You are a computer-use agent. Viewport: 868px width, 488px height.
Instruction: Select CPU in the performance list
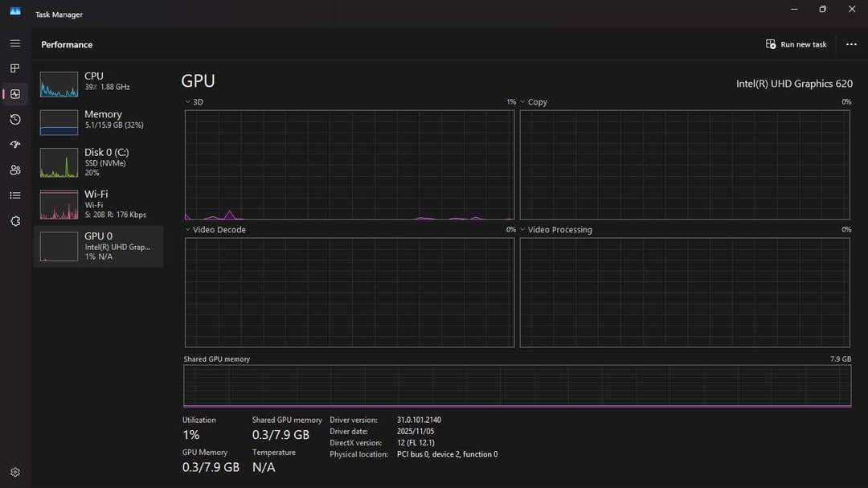[x=99, y=84]
